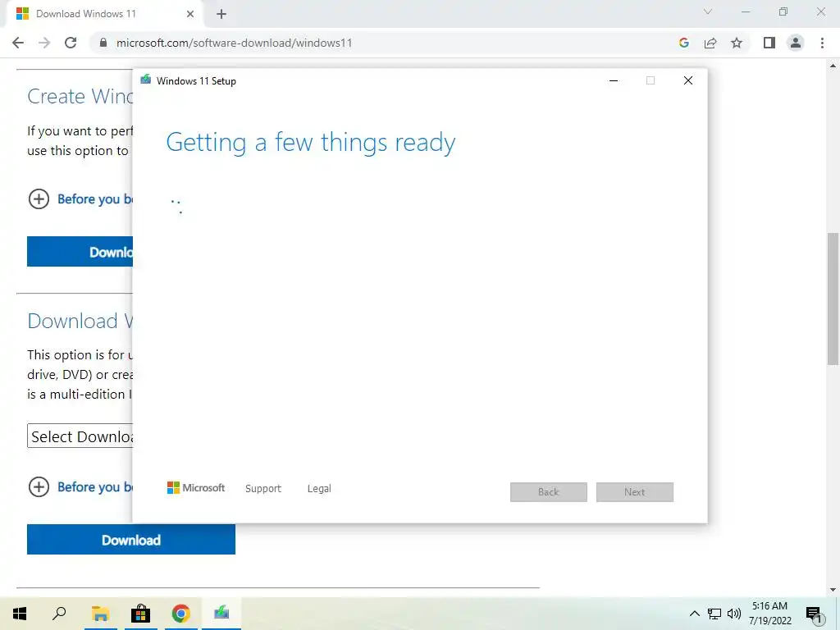Open the Chrome profile avatar menu

[x=796, y=43]
